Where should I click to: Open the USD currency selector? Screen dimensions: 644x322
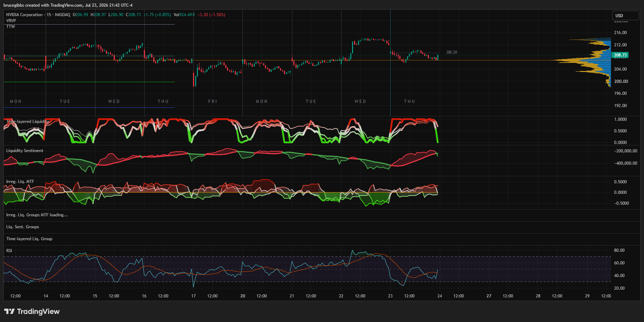[626, 15]
